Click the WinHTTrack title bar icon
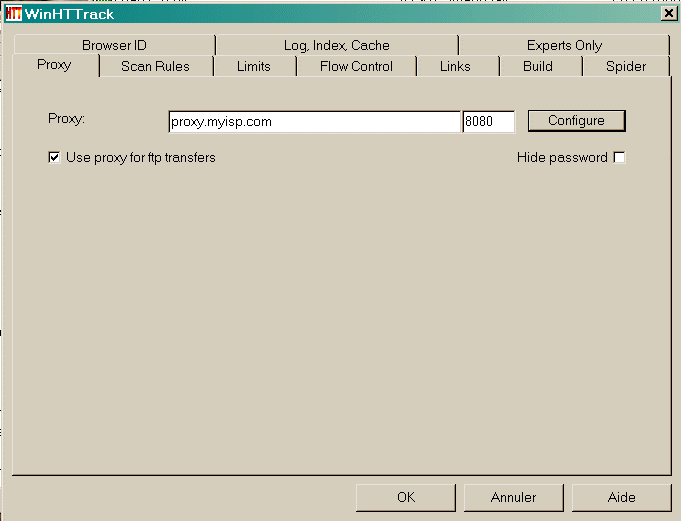The height and width of the screenshot is (521, 681). (13, 14)
